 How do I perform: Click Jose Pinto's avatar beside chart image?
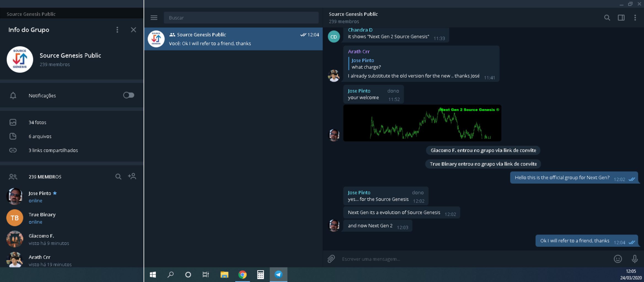334,135
